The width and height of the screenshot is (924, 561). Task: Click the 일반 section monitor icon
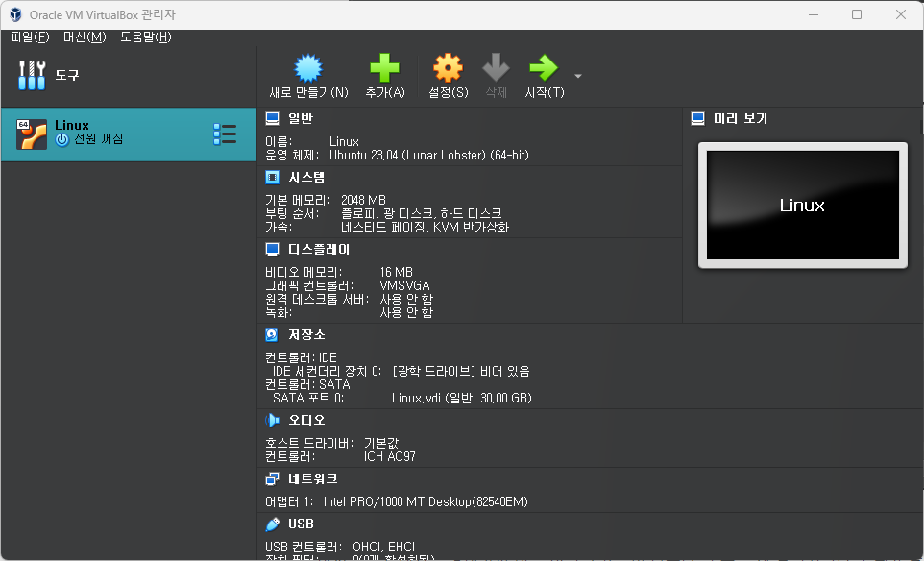pyautogui.click(x=272, y=118)
